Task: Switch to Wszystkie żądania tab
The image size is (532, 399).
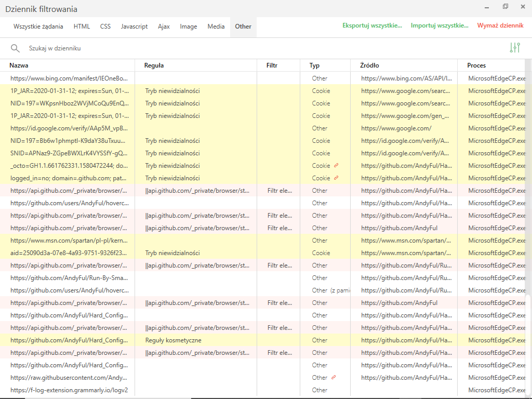Action: click(38, 26)
